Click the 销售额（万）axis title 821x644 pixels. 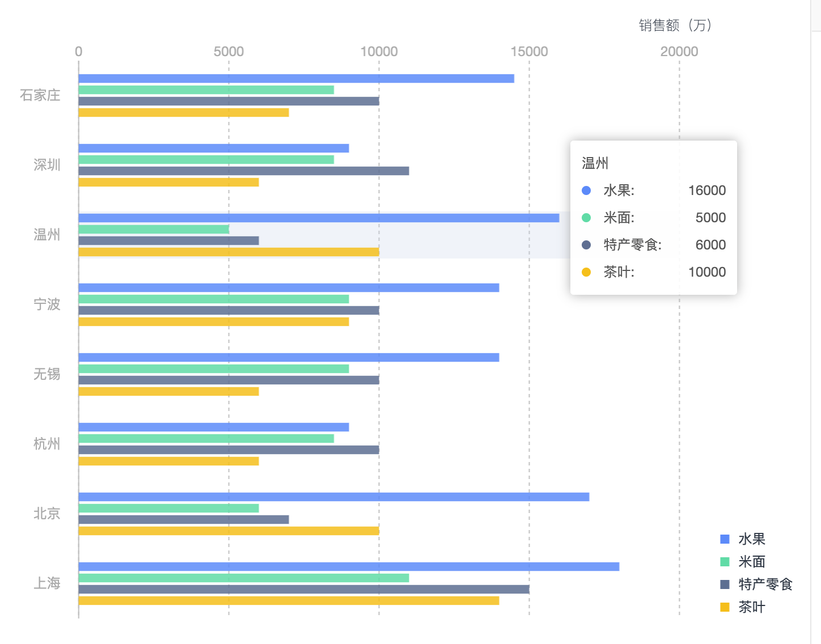point(675,26)
